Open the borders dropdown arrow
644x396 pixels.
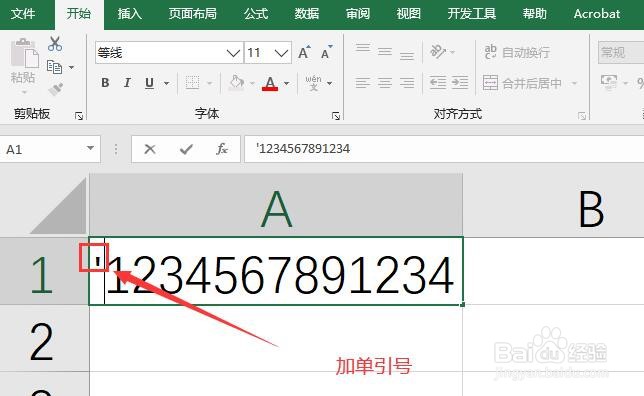tap(209, 83)
